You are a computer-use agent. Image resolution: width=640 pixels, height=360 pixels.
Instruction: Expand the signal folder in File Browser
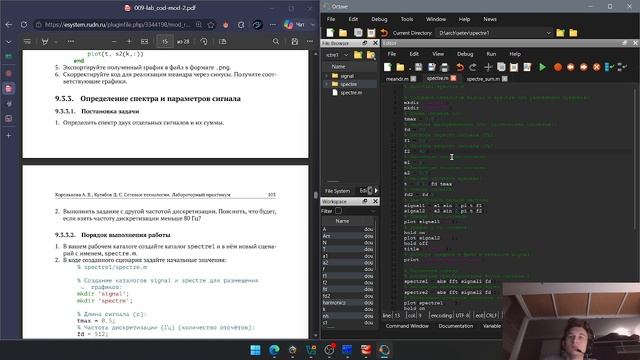(326, 76)
